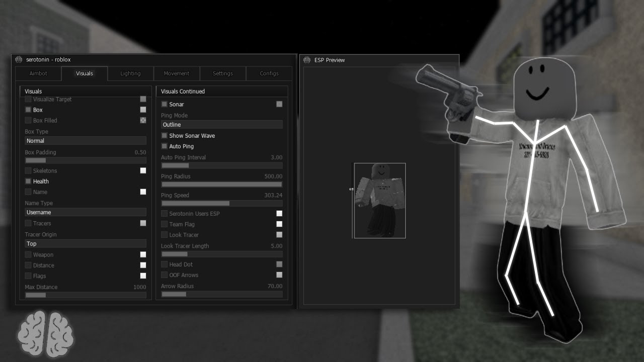644x362 pixels.
Task: Adjust the Ping Speed slider
Action: pos(222,204)
